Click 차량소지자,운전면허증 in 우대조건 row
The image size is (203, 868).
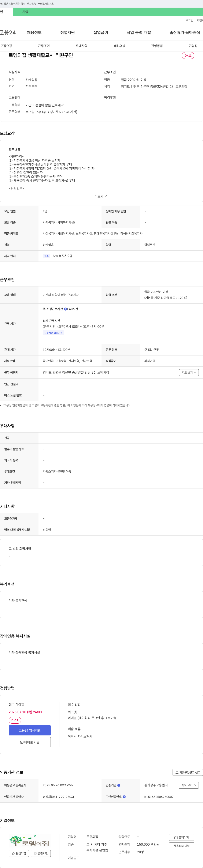(57, 471)
